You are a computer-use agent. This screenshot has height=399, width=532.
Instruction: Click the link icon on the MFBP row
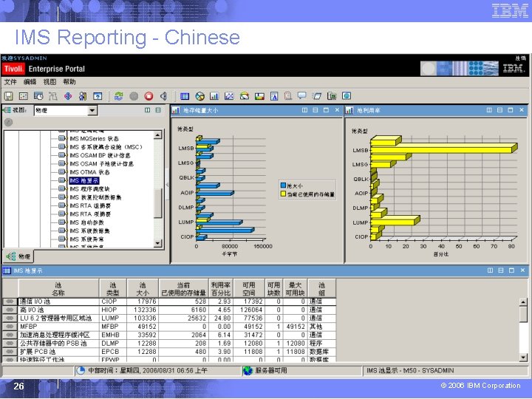[10, 327]
